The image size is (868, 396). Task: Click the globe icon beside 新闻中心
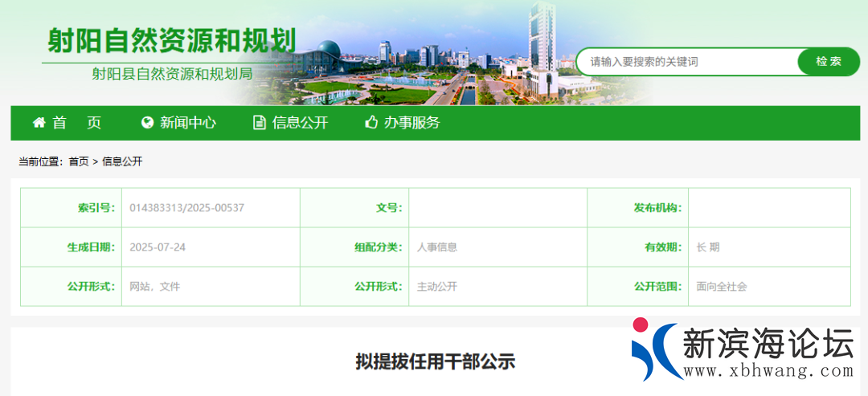click(147, 123)
